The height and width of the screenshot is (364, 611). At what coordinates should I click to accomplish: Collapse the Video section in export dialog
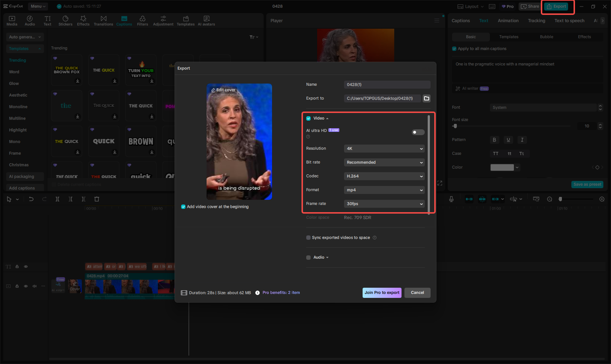click(327, 118)
